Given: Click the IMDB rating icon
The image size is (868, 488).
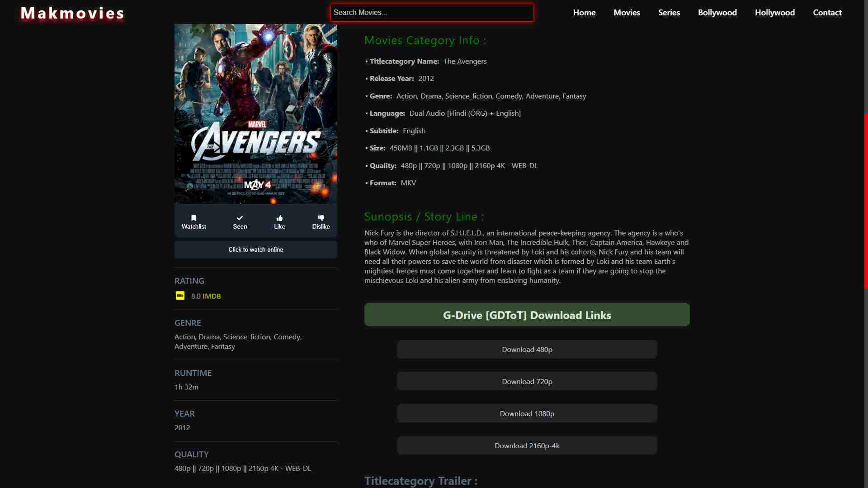Looking at the screenshot, I should click(x=179, y=296).
